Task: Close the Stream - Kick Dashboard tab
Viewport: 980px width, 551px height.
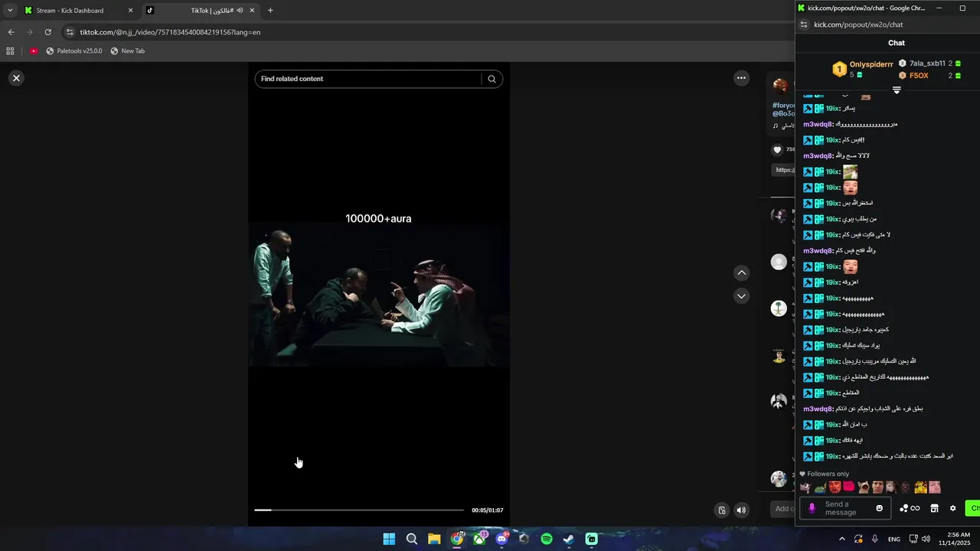Action: click(130, 11)
